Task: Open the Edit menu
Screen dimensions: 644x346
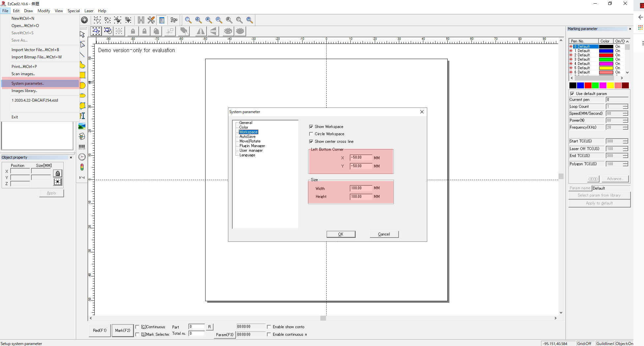Action: coord(16,11)
